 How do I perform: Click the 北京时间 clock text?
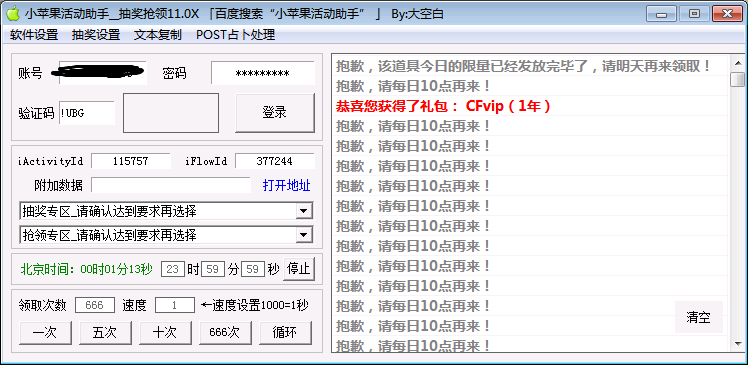click(x=87, y=270)
